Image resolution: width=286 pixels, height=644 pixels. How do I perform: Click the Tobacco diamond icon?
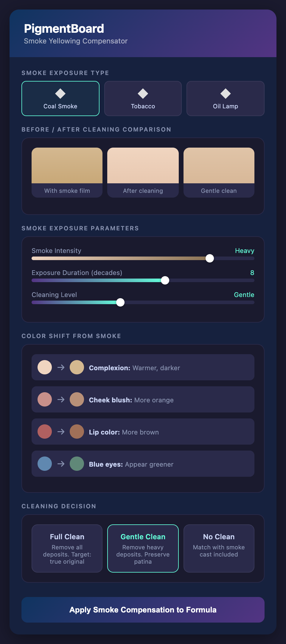click(x=143, y=94)
